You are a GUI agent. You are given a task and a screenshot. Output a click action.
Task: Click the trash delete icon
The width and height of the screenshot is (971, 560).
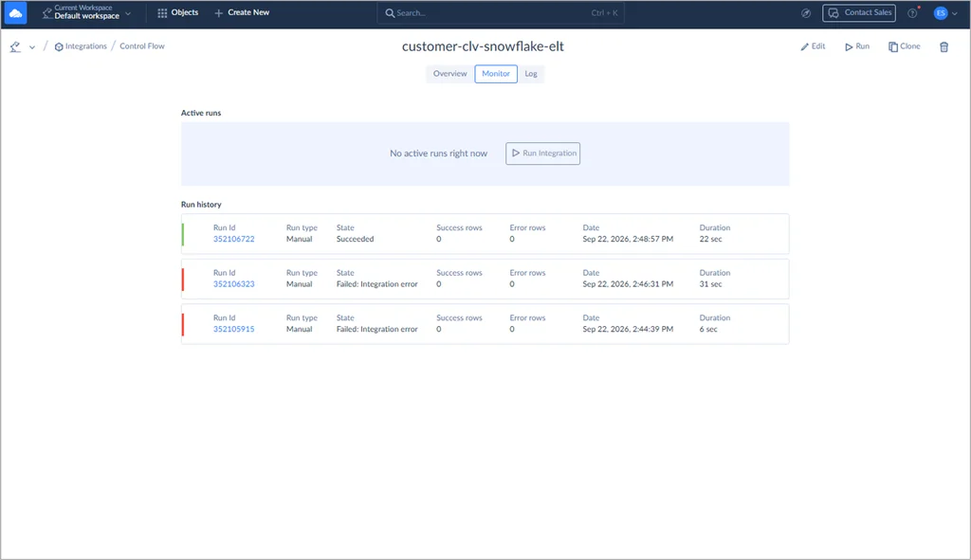944,47
